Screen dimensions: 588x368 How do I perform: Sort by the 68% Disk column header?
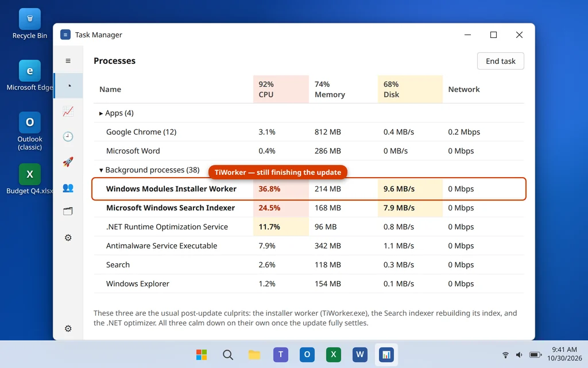pos(410,89)
